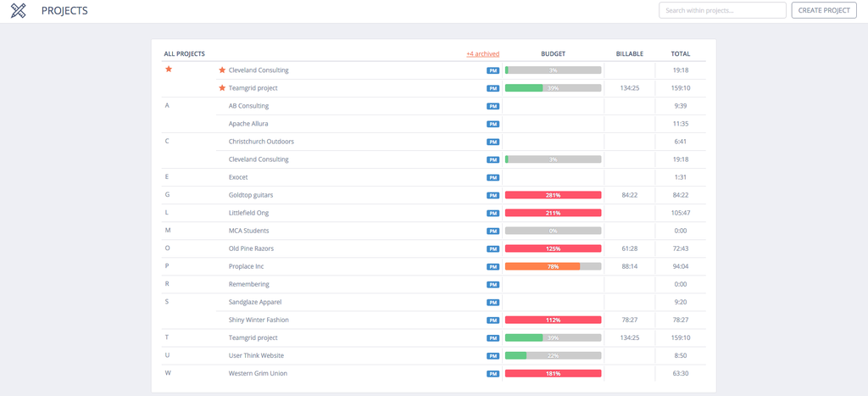Unstar the favorited Cleveland Consulting project

222,70
